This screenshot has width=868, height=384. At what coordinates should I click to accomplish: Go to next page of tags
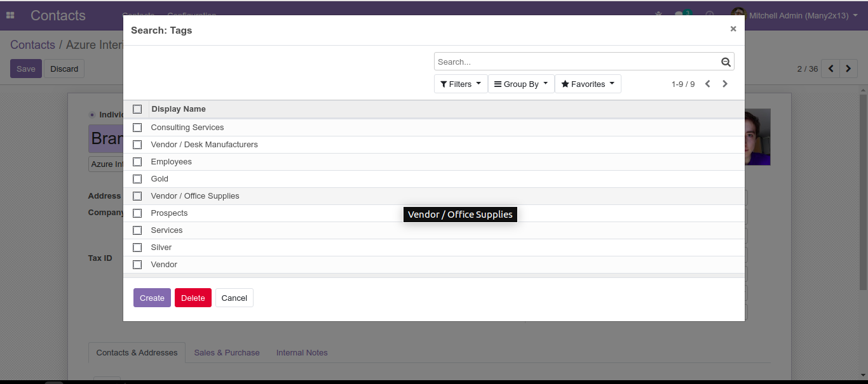(725, 84)
